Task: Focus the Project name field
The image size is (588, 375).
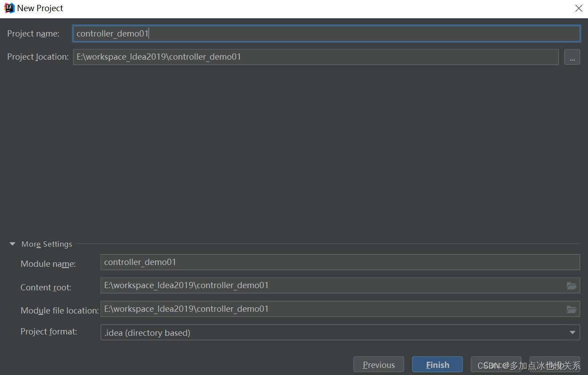Action: [x=326, y=33]
